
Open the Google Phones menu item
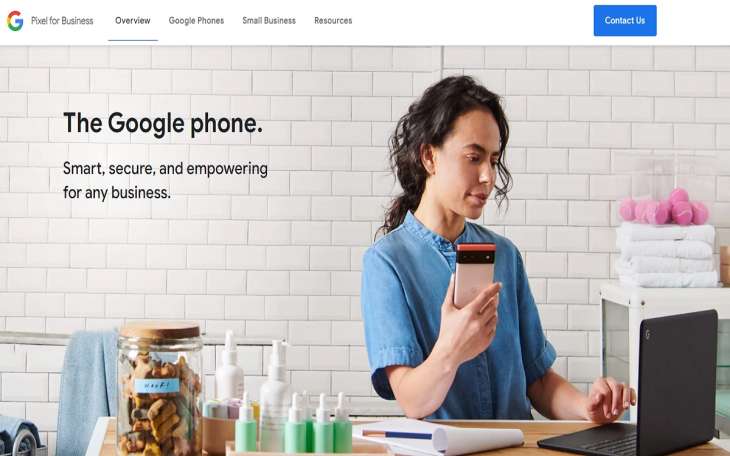pos(196,20)
